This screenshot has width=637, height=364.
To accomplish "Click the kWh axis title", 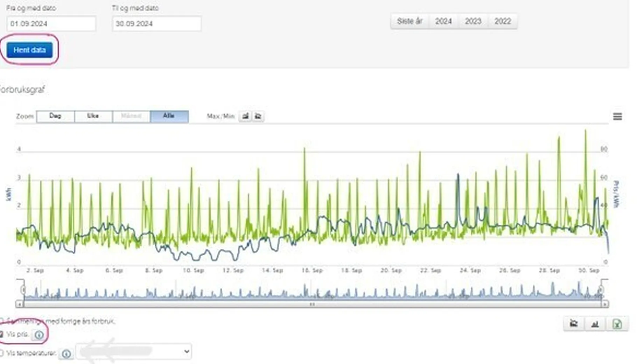I will (x=8, y=194).
